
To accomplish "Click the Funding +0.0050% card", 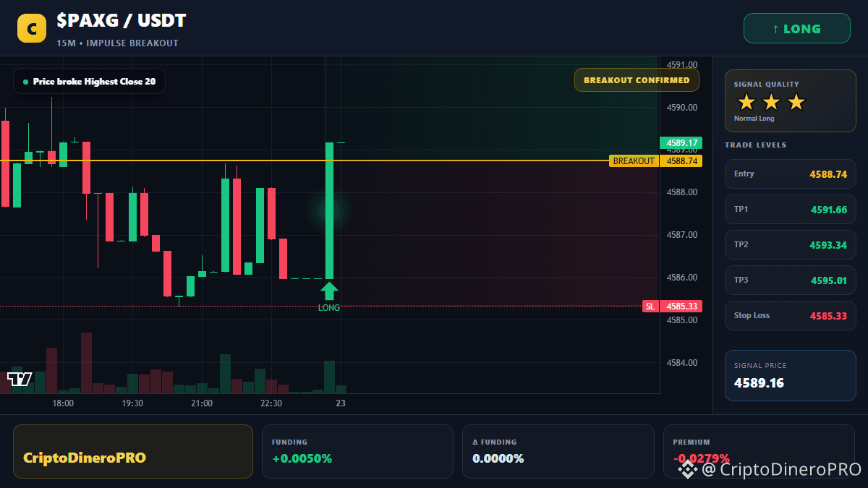I will click(x=357, y=451).
